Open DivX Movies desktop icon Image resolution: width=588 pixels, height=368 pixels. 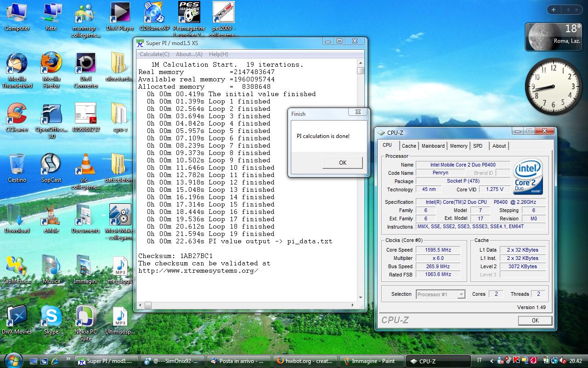click(17, 320)
